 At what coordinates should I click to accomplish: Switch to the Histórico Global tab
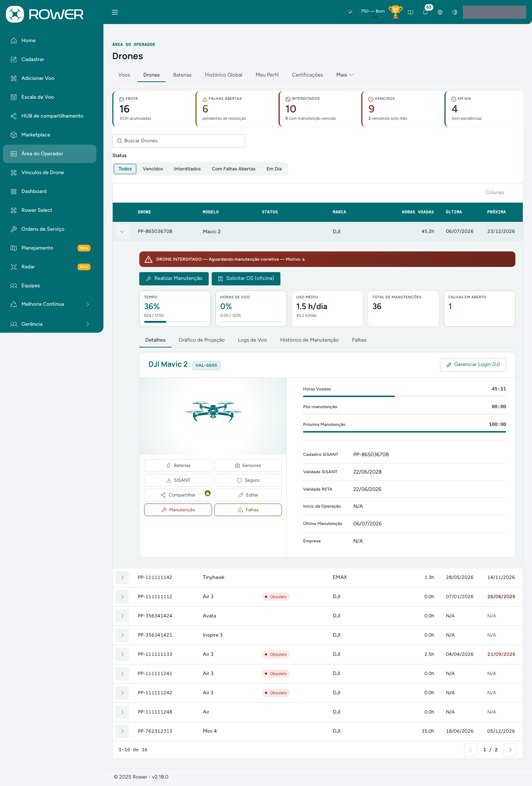coord(224,75)
